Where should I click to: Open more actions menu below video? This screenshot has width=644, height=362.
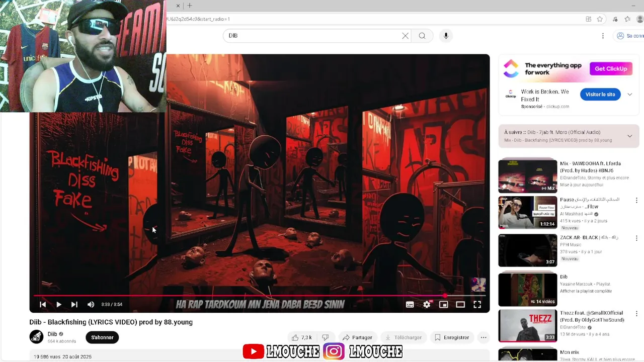tap(484, 337)
